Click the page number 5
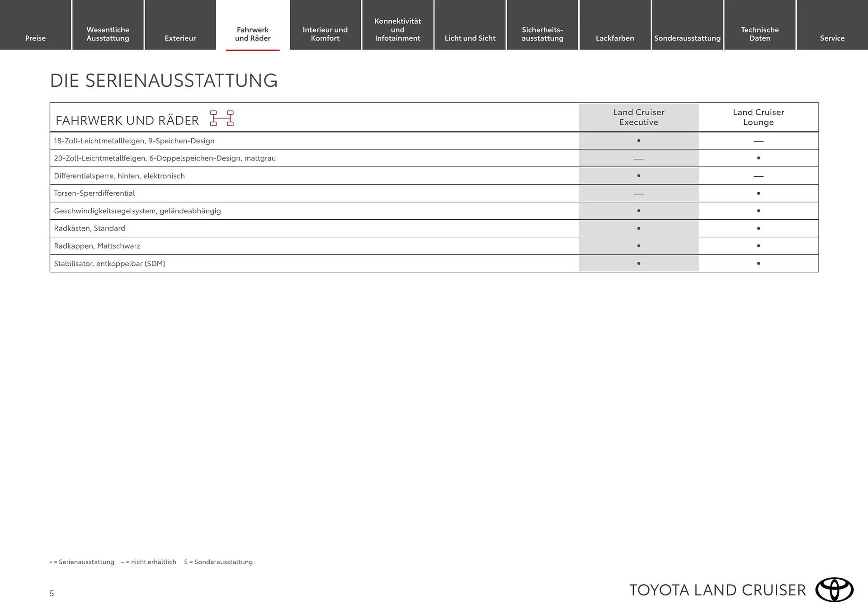Viewport: 868px width, 614px height. click(52, 594)
